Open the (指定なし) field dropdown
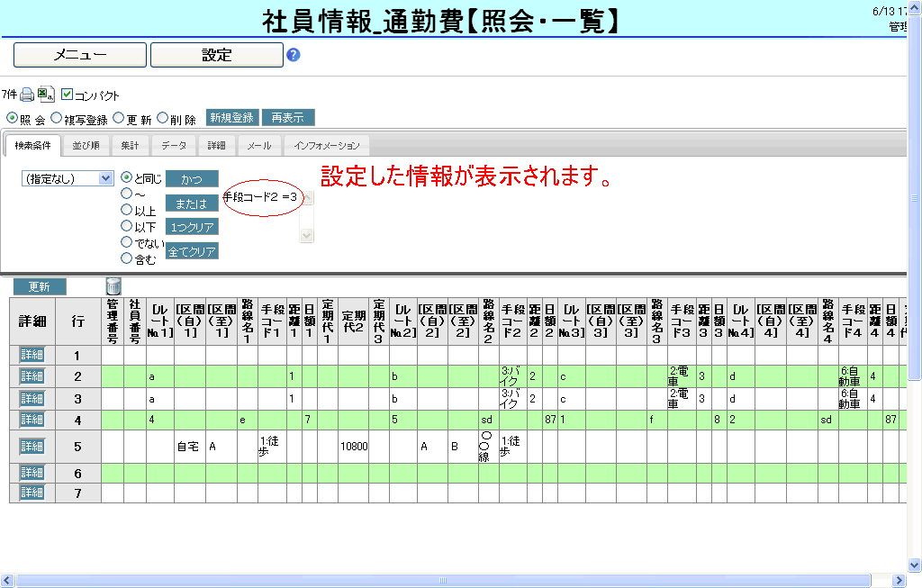922x588 pixels. tap(68, 178)
